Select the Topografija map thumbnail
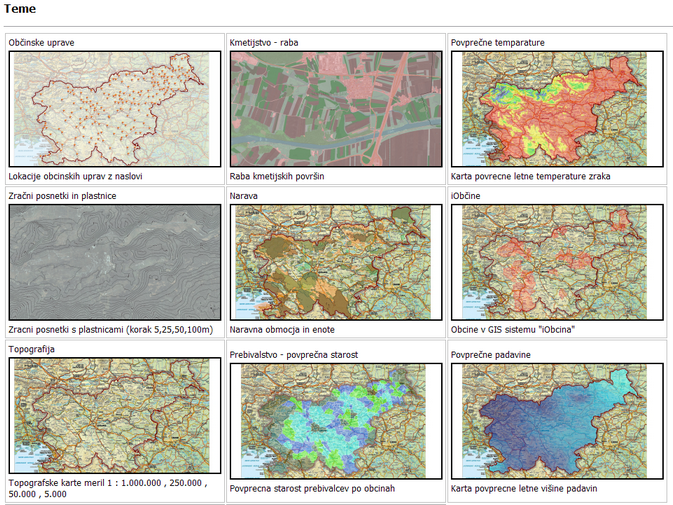This screenshot has height=505, width=673. (114, 416)
